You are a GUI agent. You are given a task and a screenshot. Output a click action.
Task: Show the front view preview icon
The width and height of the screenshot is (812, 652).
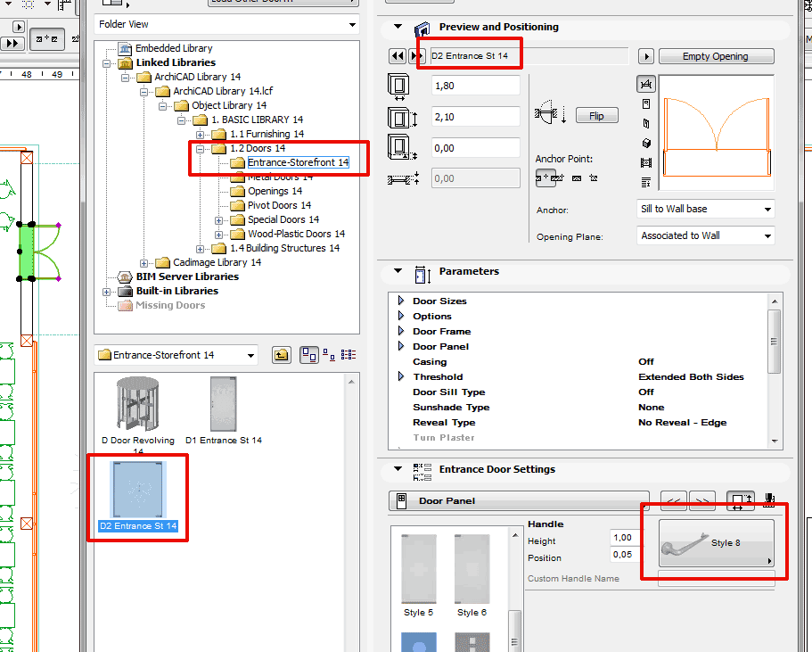[x=646, y=103]
